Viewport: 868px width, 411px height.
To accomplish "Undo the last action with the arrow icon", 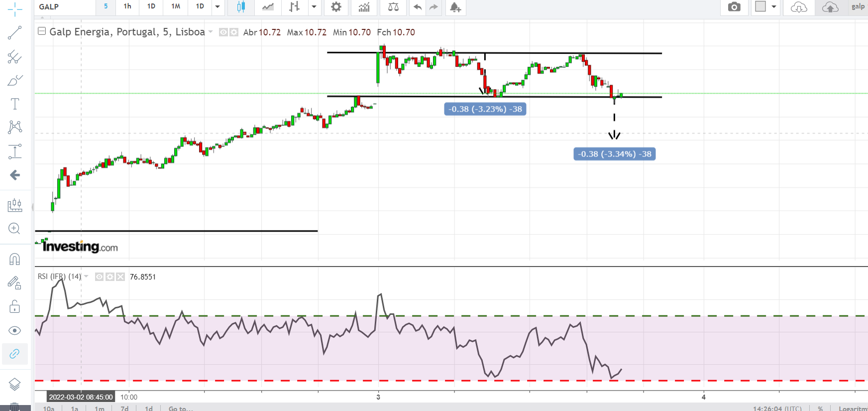I will (418, 7).
